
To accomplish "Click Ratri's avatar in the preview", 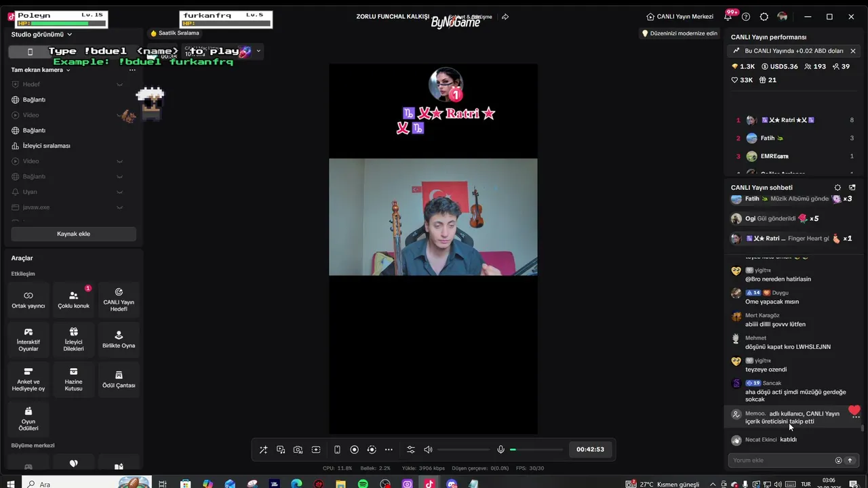I will click(x=446, y=84).
